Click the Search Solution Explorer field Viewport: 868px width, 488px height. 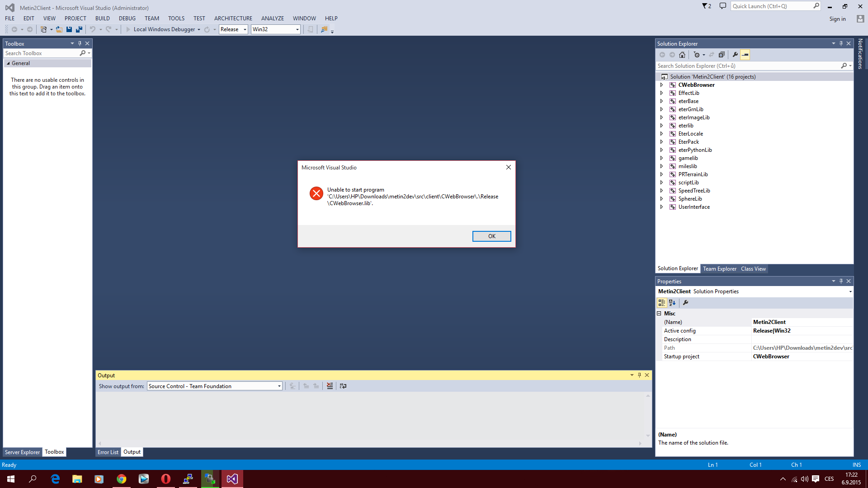coord(749,66)
